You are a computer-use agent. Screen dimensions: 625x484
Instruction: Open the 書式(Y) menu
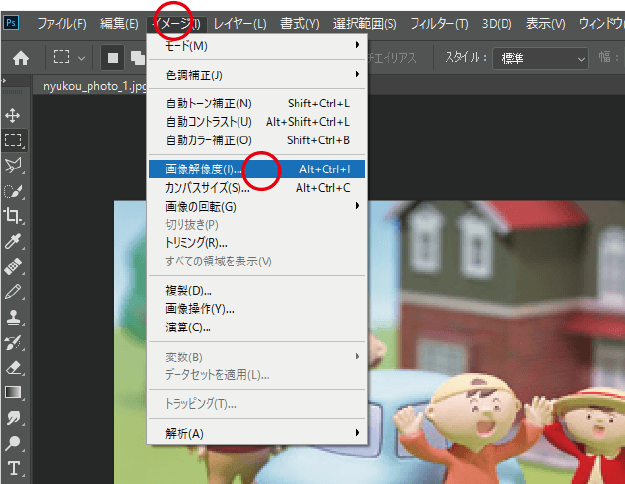[x=300, y=24]
